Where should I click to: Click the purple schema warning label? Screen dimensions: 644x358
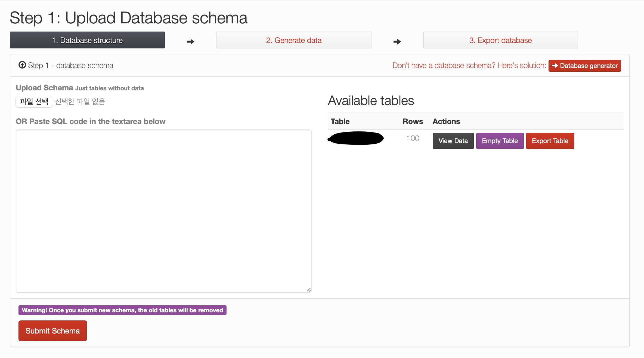point(122,310)
